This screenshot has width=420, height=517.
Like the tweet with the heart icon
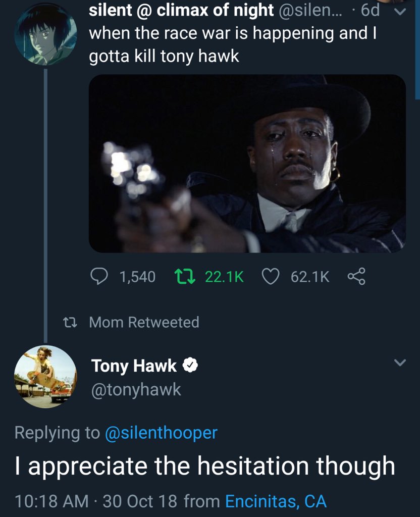coord(272,276)
